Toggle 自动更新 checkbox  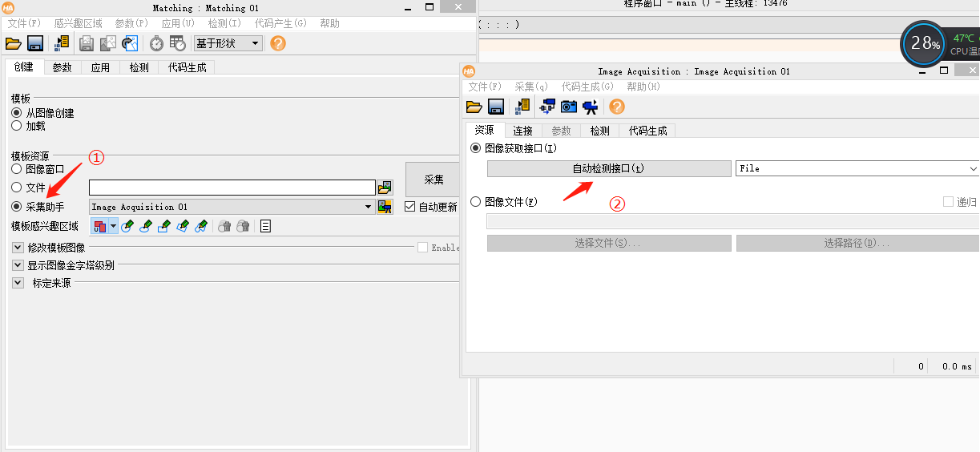point(410,207)
